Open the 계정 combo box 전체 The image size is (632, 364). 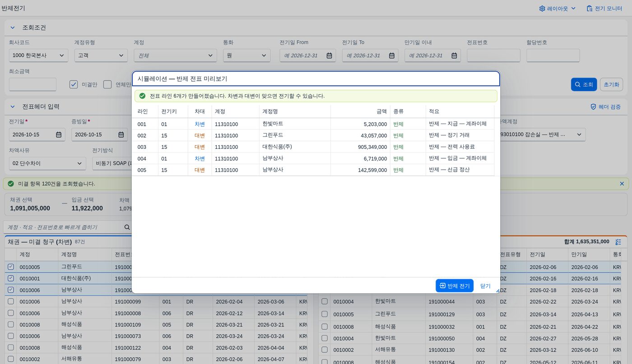click(175, 55)
